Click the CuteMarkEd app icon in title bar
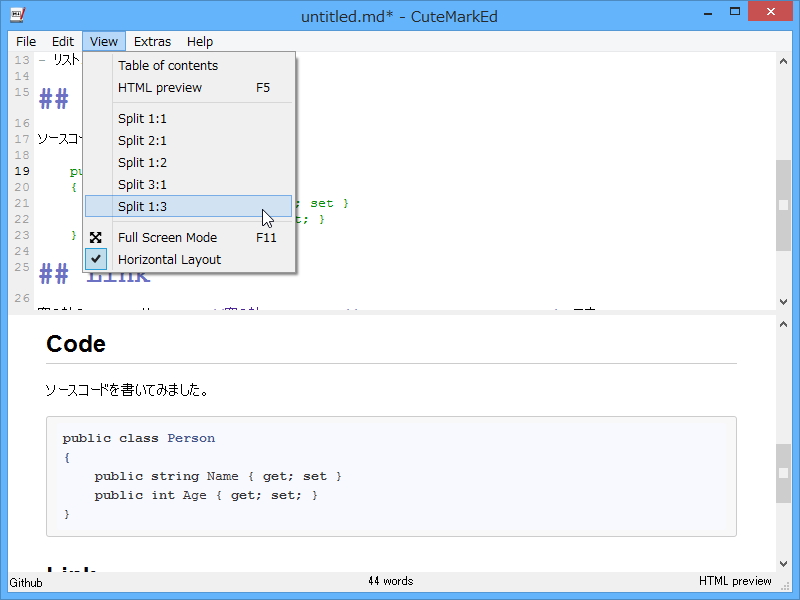The image size is (800, 600). tap(18, 14)
